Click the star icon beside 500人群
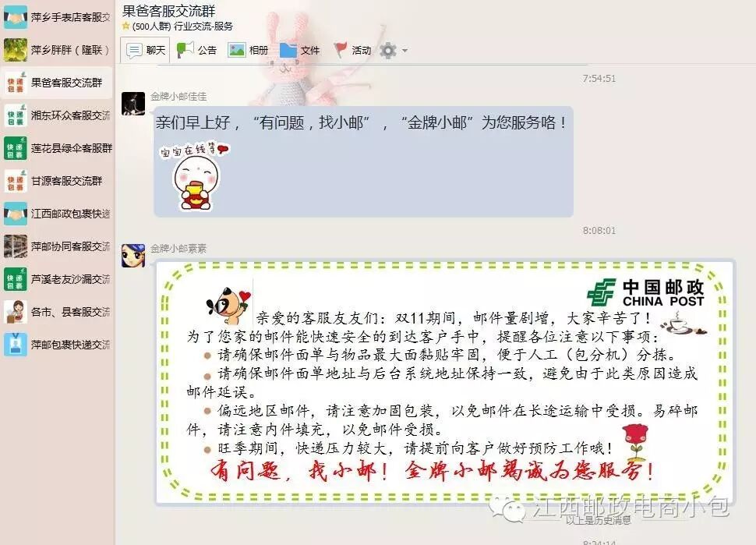The image size is (756, 545). click(125, 26)
